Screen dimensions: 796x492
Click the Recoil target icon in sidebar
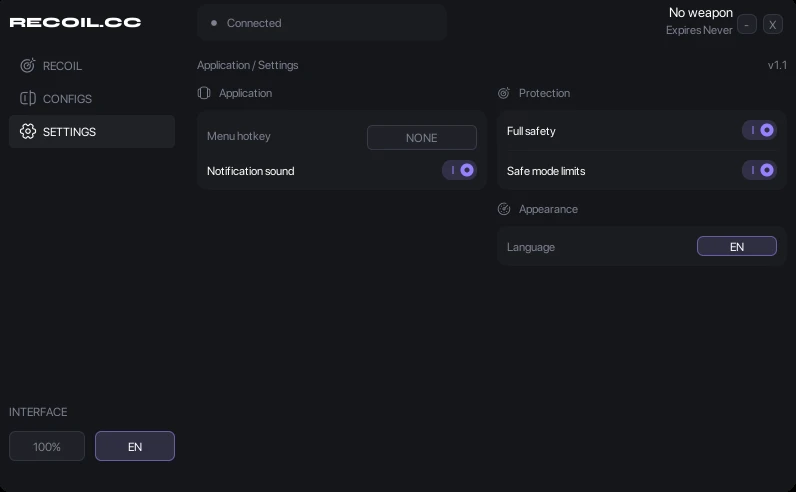(x=27, y=65)
